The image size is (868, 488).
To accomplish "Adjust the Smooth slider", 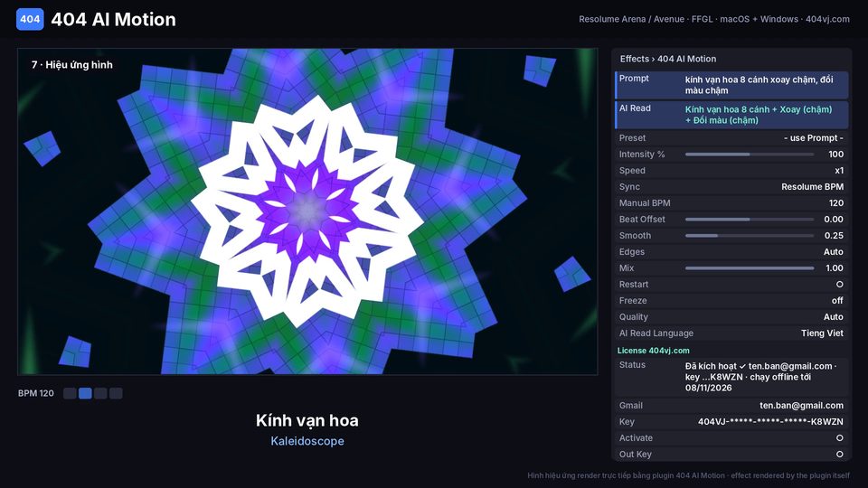I will coord(749,236).
